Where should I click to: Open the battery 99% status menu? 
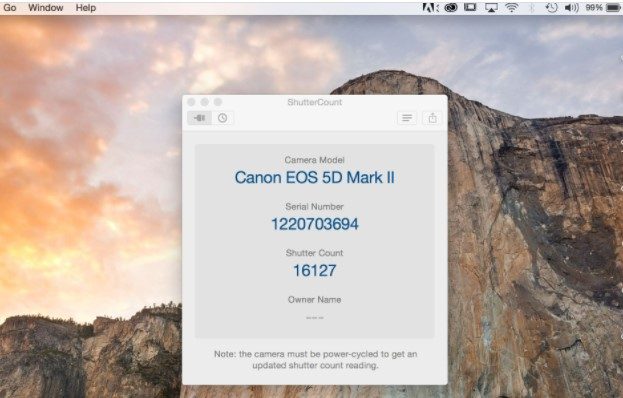(x=603, y=8)
